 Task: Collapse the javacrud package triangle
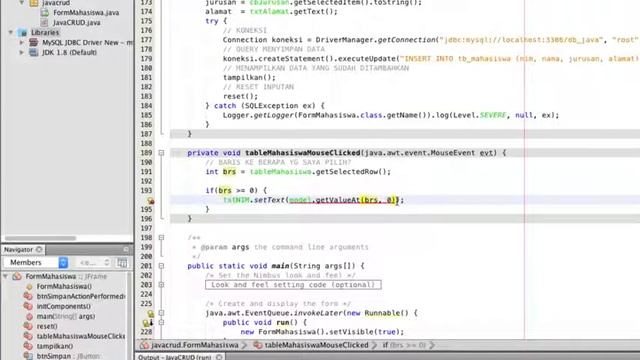click(x=22, y=3)
